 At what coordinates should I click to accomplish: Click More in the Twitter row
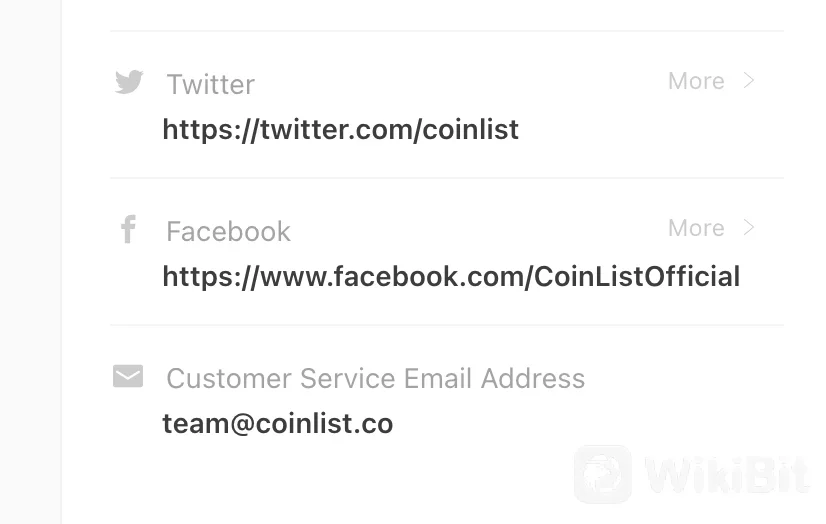[x=696, y=81]
